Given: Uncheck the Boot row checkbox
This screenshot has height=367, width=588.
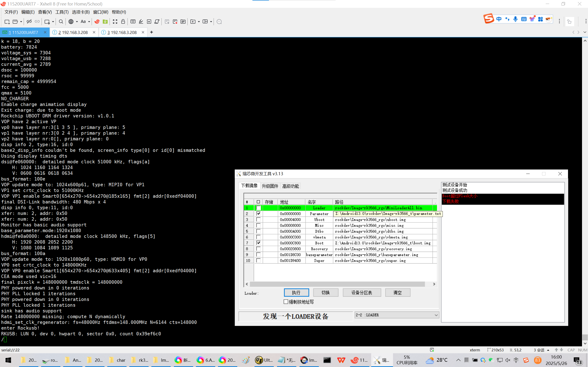Looking at the screenshot, I should (258, 243).
